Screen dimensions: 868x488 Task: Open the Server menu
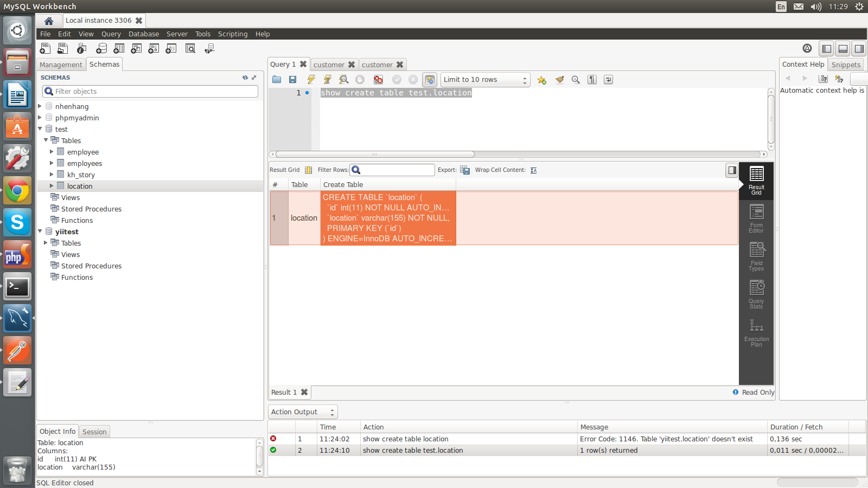(177, 34)
